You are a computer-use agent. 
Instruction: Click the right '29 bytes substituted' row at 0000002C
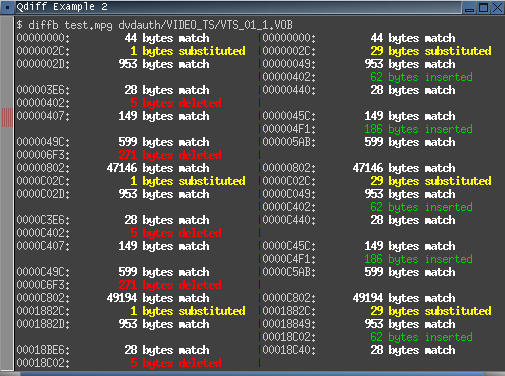click(377, 51)
